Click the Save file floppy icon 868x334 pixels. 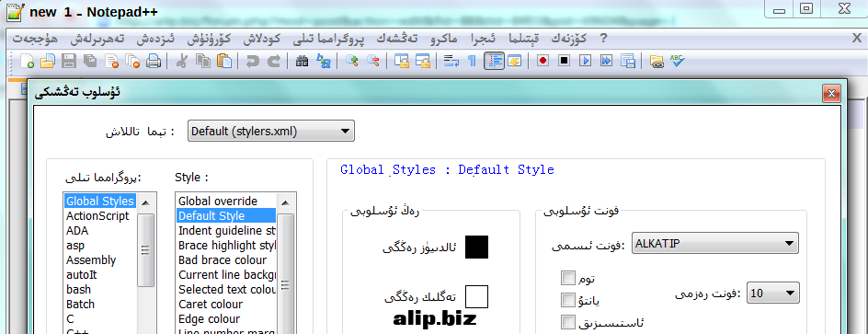click(x=69, y=61)
